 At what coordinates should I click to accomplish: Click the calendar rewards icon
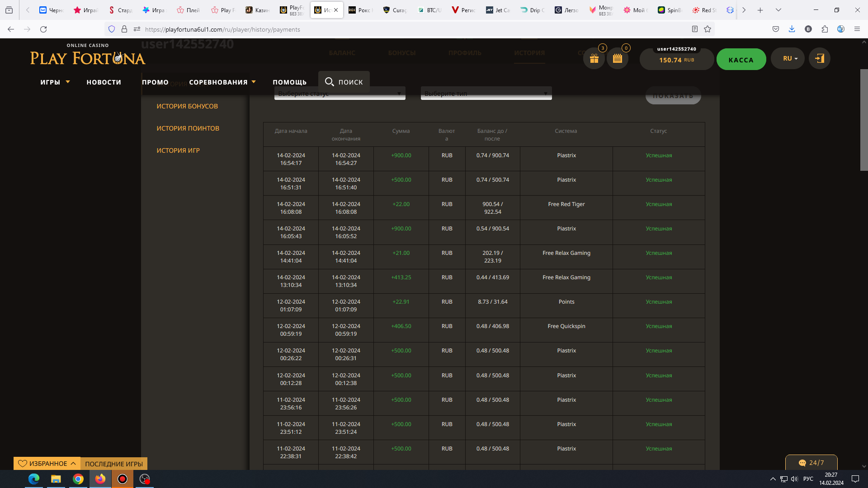pyautogui.click(x=618, y=59)
